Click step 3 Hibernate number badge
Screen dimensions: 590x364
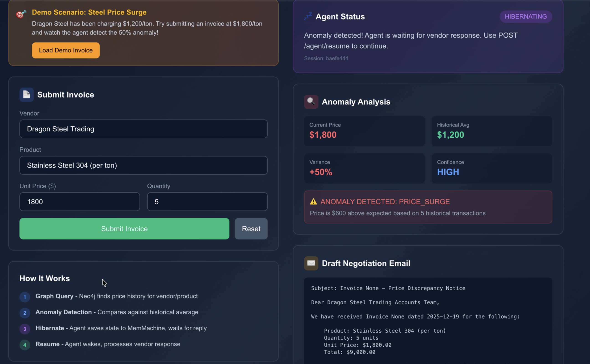pyautogui.click(x=25, y=329)
